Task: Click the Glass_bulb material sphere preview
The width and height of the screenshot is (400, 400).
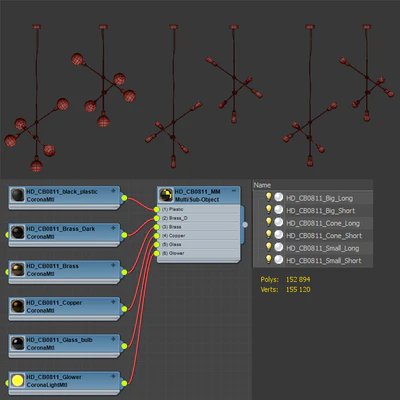Action: pyautogui.click(x=17, y=344)
